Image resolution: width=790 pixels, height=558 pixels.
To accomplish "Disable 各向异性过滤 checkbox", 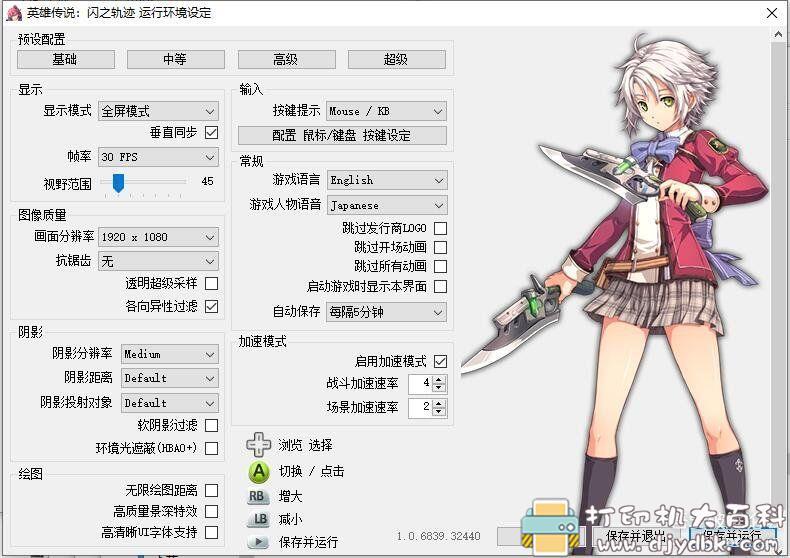I will [212, 306].
